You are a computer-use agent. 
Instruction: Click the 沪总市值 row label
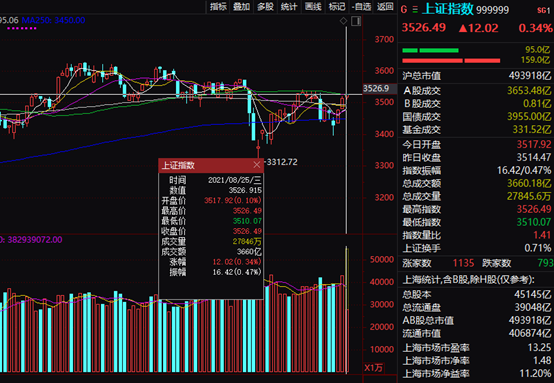(422, 76)
